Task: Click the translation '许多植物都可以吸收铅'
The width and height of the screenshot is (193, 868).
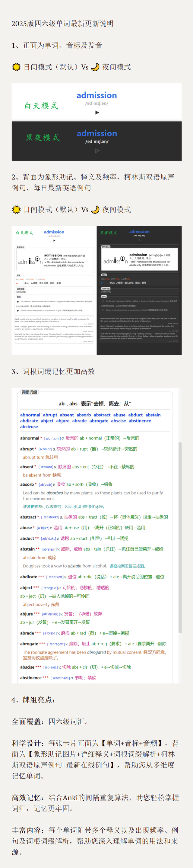Action: (64, 506)
